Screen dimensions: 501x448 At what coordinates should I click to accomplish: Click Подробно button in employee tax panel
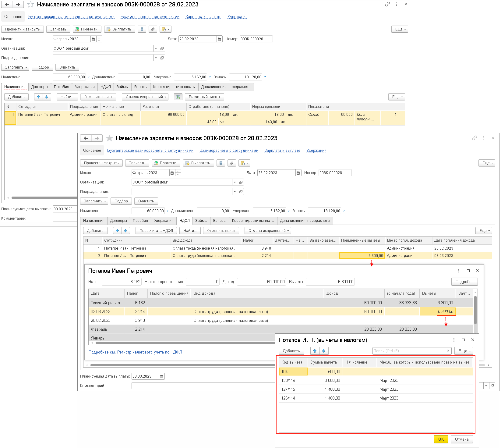464,282
